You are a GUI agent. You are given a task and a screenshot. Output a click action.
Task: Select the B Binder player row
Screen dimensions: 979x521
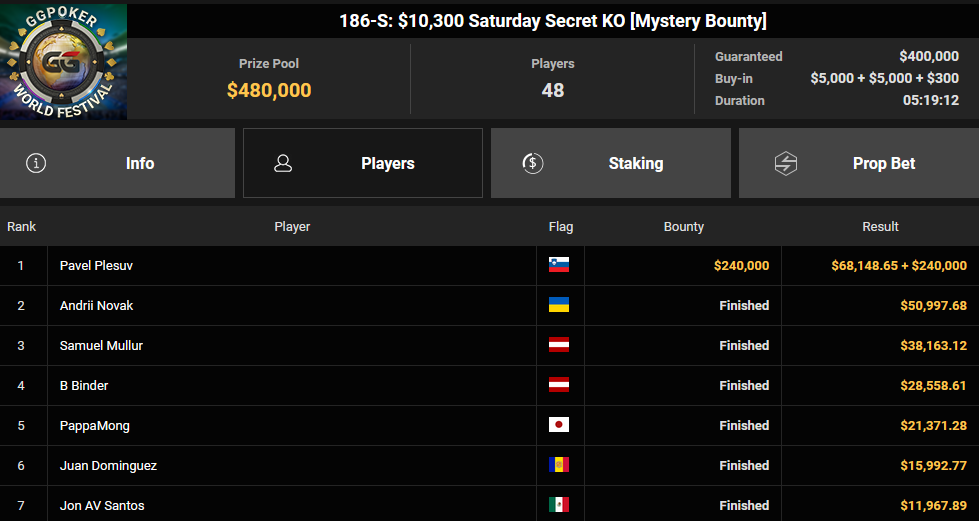tap(490, 385)
